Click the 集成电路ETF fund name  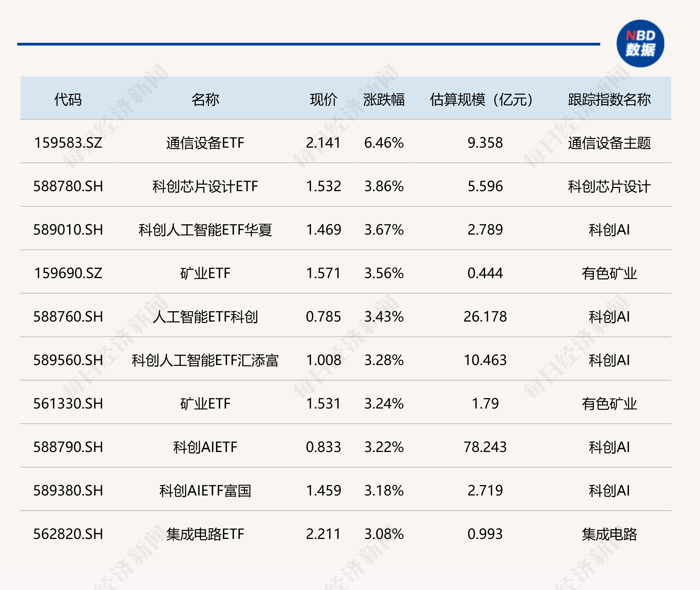pyautogui.click(x=205, y=534)
